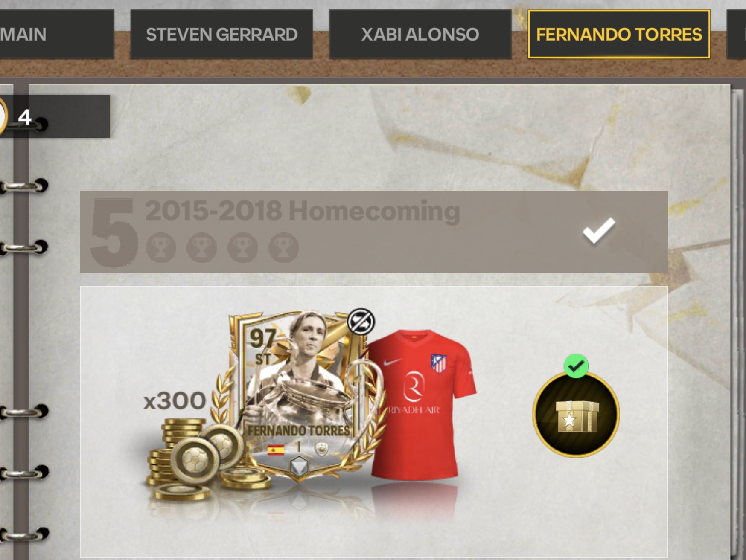Tap the Spain flag on Torres card
This screenshot has width=746, height=560.
pyautogui.click(x=276, y=450)
